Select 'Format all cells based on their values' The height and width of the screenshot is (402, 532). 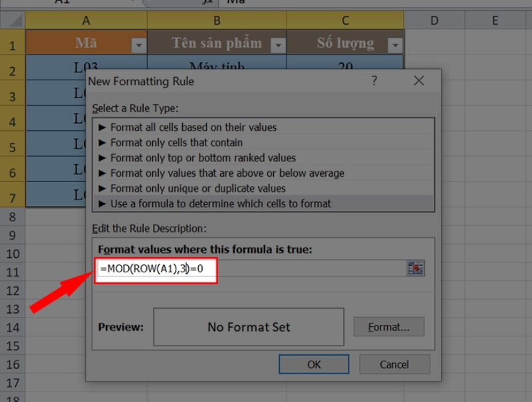[193, 127]
